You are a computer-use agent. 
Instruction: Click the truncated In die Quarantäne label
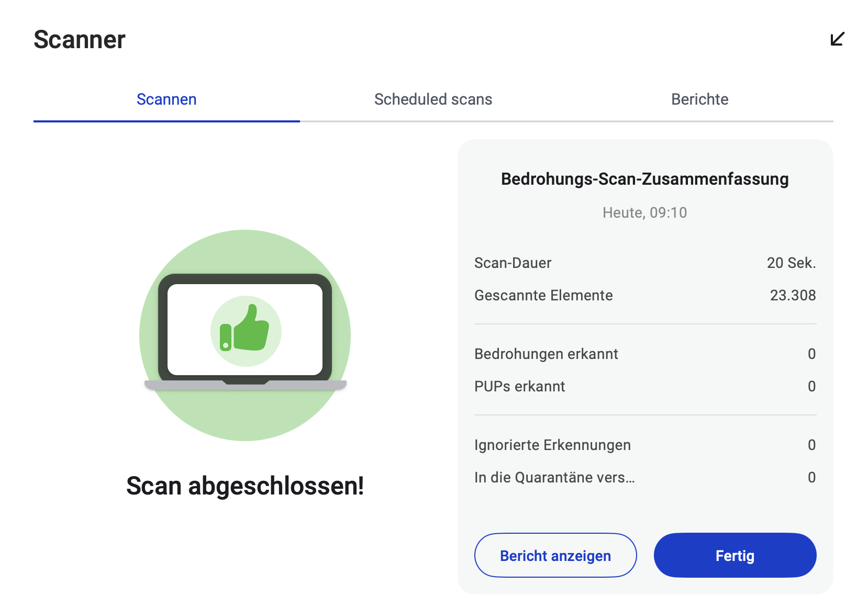pyautogui.click(x=554, y=477)
